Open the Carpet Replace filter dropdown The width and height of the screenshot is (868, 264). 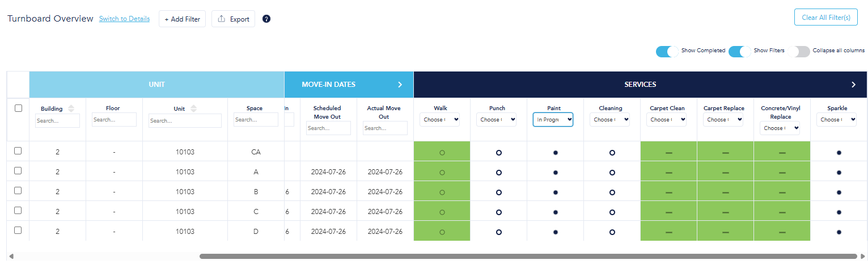click(723, 120)
